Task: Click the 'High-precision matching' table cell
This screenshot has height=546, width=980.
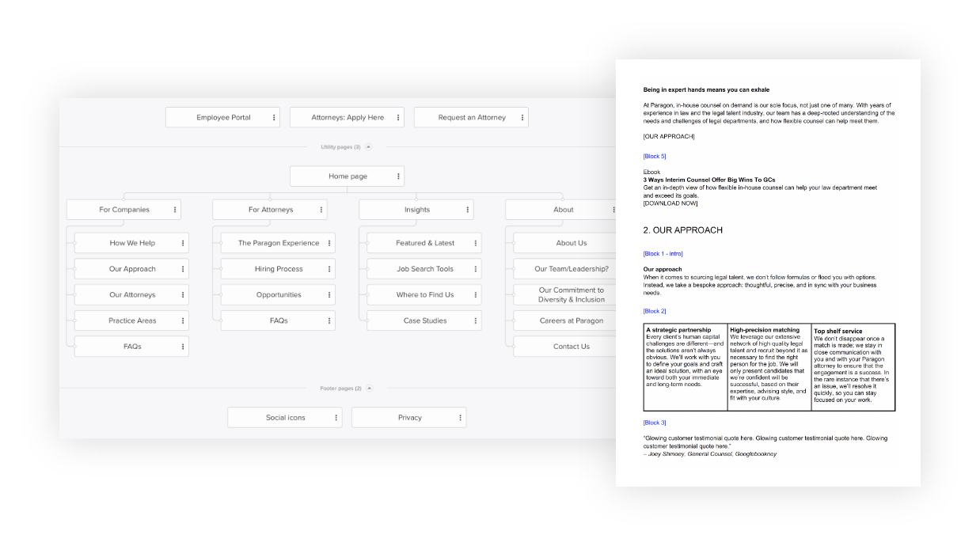Action: [x=769, y=367]
